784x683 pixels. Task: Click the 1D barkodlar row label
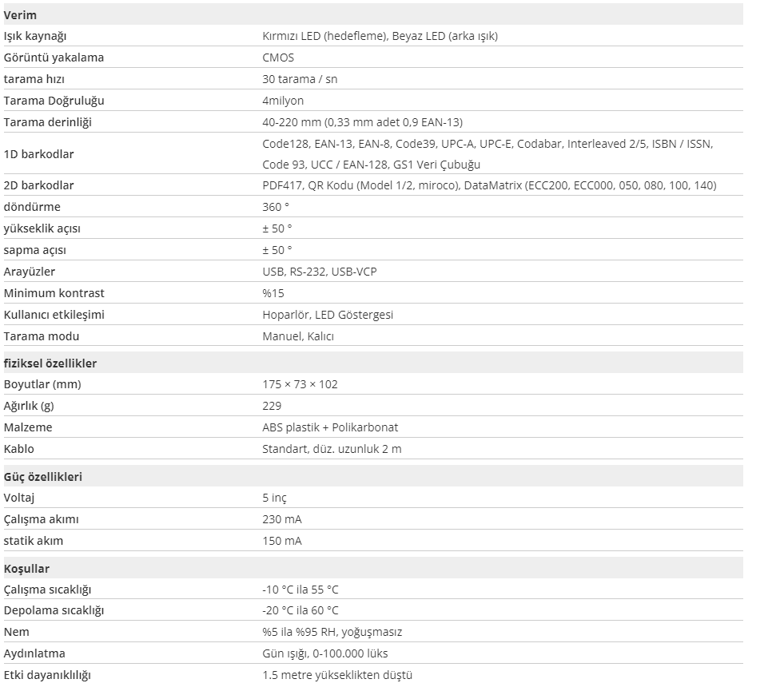click(x=38, y=153)
